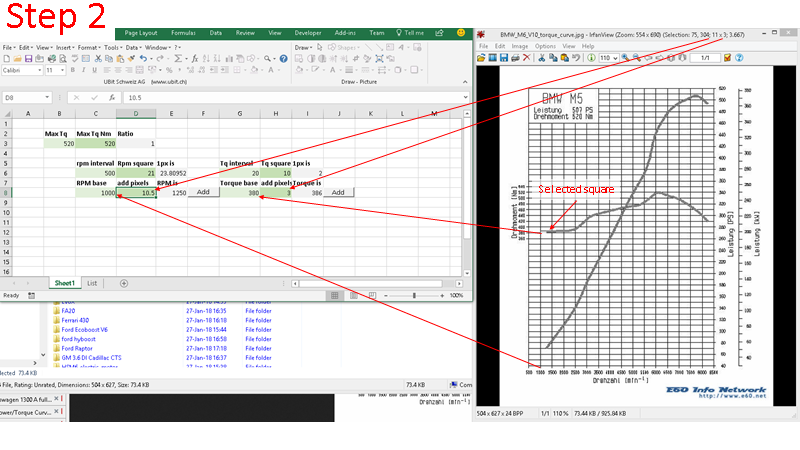Collapse the Excel ribbon with the chevron

465,82
